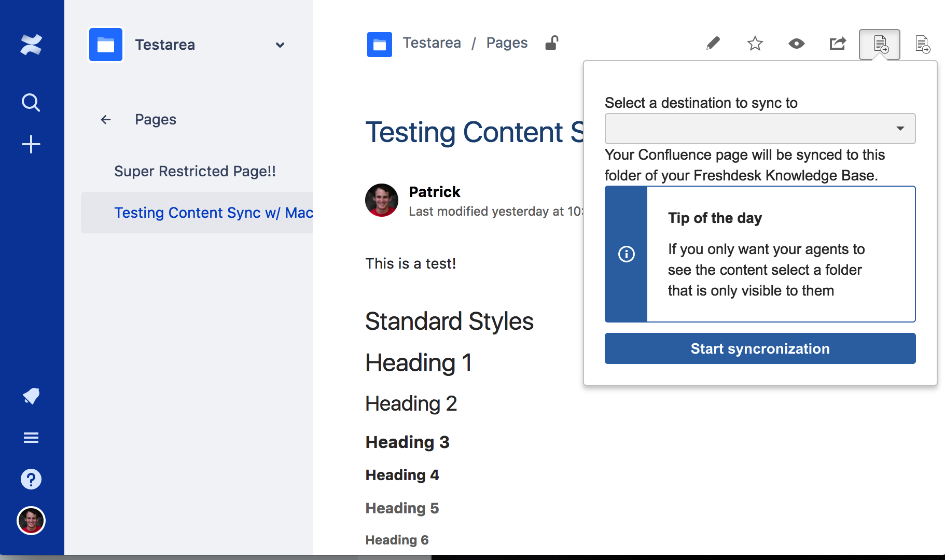Viewport: 945px width, 560px height.
Task: Click the unlocked padlock restrictions icon
Action: [551, 43]
